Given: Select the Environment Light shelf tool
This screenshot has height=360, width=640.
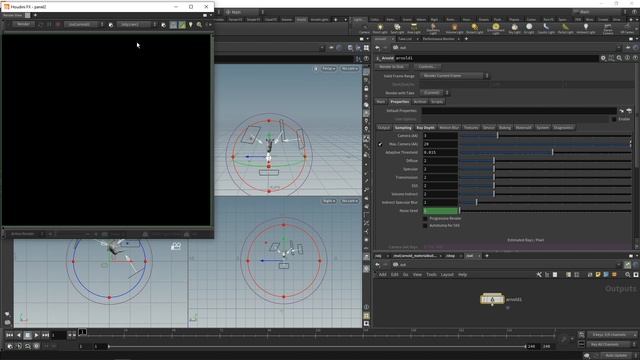Looking at the screenshot, I should click(496, 28).
